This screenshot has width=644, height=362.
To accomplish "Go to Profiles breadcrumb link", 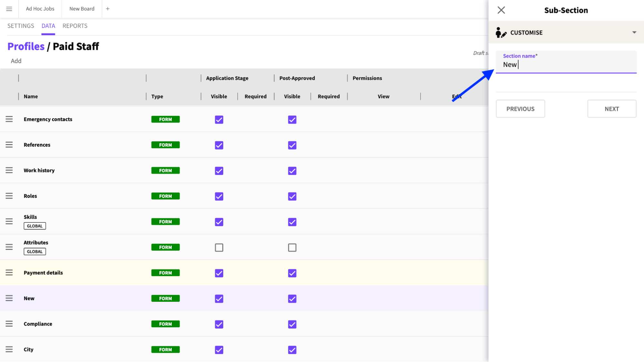I will click(26, 46).
